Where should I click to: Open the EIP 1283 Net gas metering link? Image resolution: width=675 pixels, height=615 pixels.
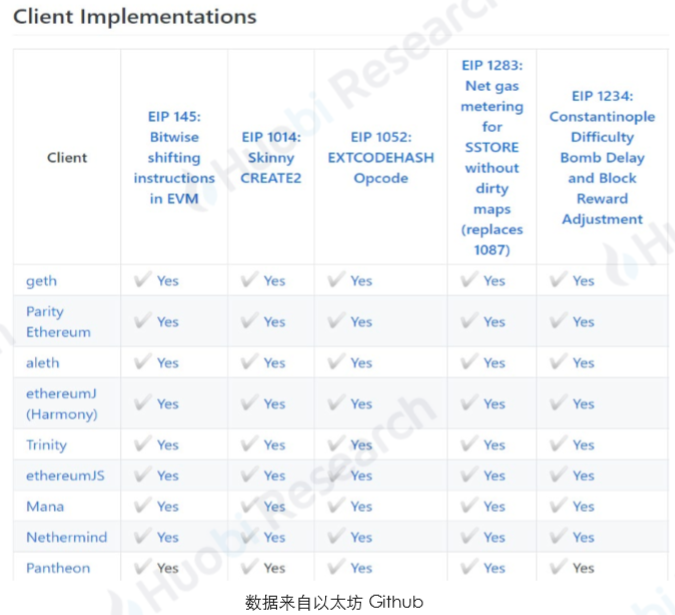[x=492, y=158]
